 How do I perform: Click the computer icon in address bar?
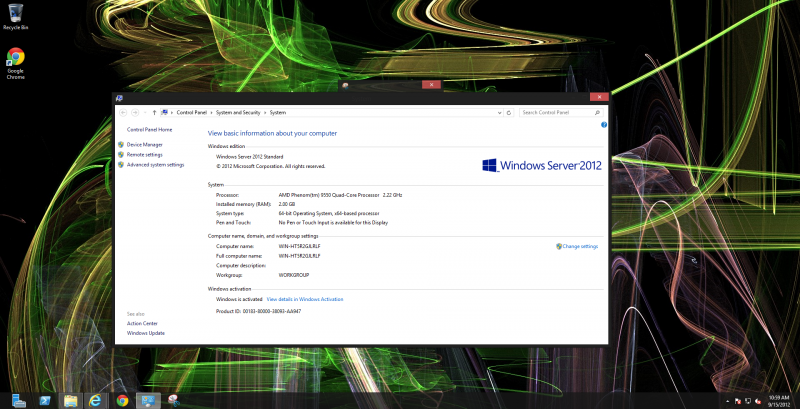[x=165, y=112]
